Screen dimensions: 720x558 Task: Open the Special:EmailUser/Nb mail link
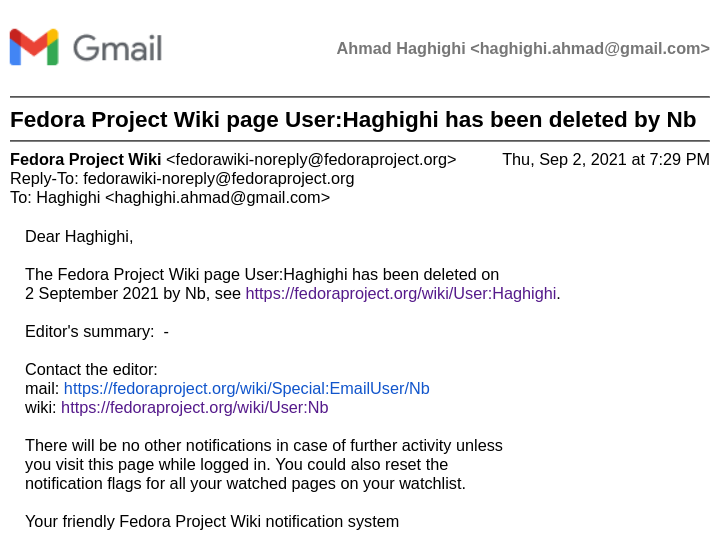pos(247,389)
